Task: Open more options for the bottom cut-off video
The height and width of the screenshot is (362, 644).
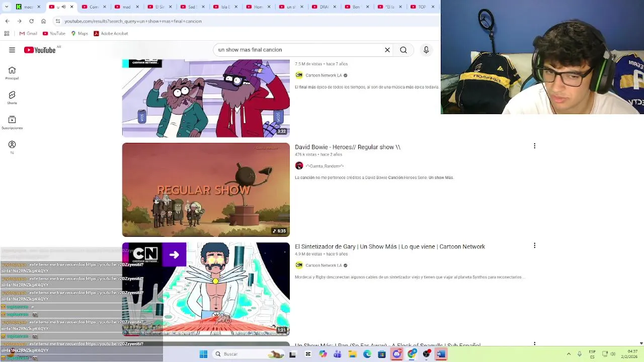Action: pyautogui.click(x=534, y=344)
